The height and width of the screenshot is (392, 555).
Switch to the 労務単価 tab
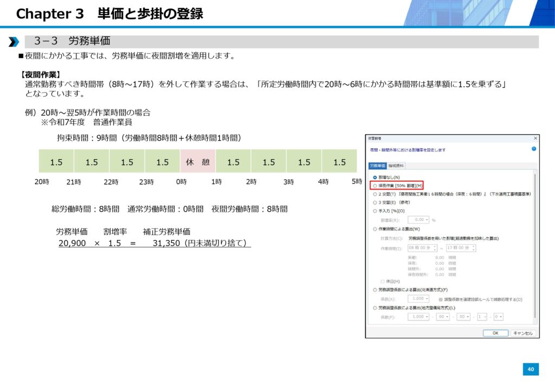[377, 166]
